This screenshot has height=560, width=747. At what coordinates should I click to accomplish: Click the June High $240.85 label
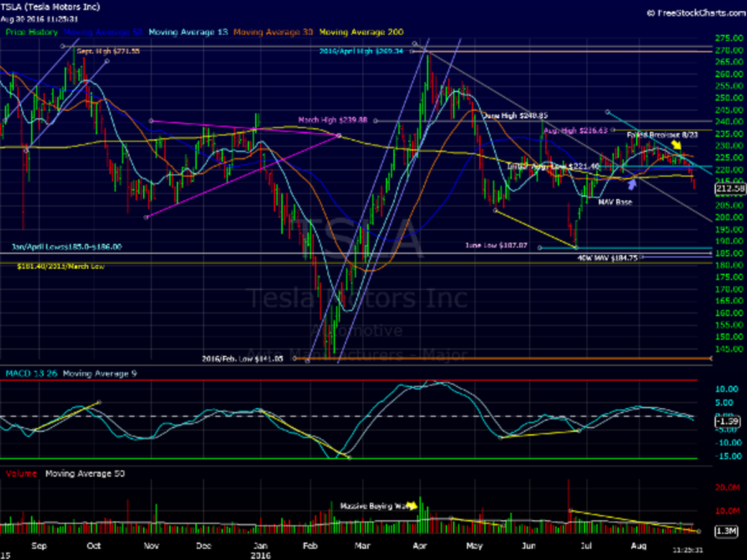pyautogui.click(x=516, y=116)
